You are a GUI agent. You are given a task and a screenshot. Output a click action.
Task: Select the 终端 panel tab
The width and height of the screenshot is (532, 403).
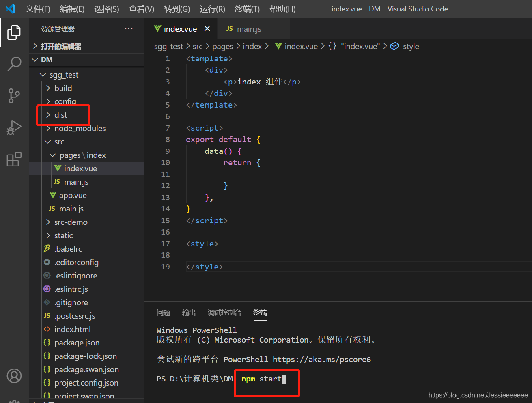tap(260, 312)
